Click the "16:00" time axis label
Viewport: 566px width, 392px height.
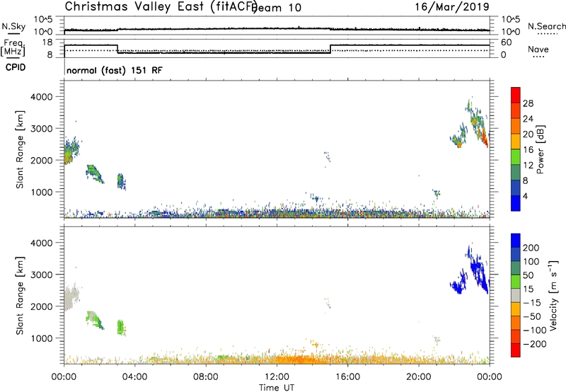[347, 377]
